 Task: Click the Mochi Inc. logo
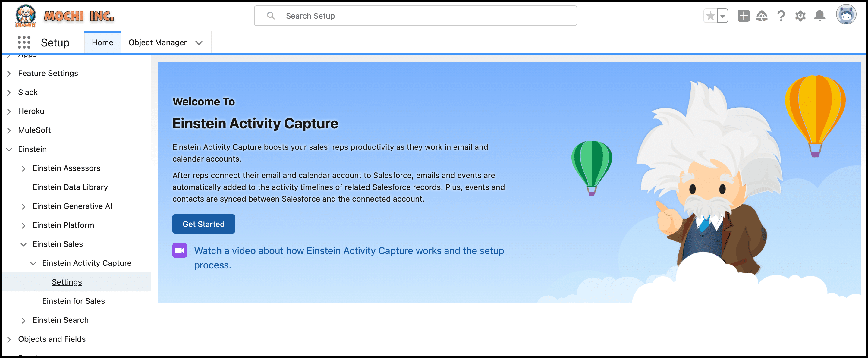(x=64, y=16)
